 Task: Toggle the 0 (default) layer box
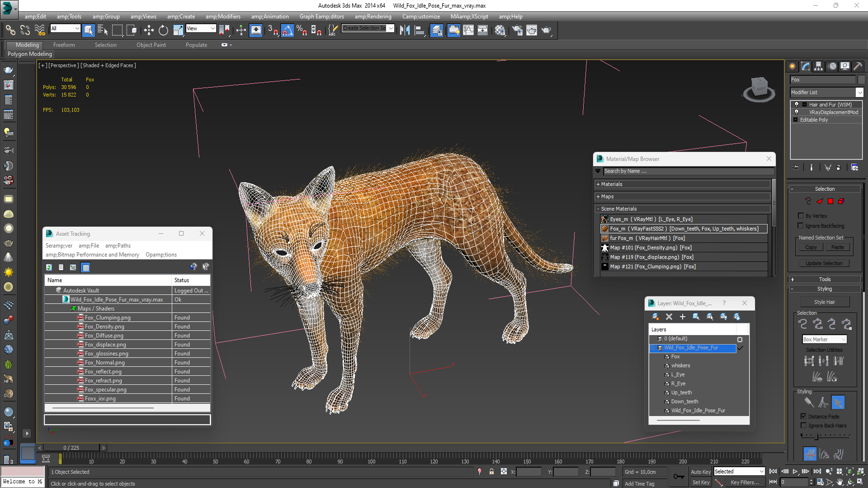coord(740,339)
